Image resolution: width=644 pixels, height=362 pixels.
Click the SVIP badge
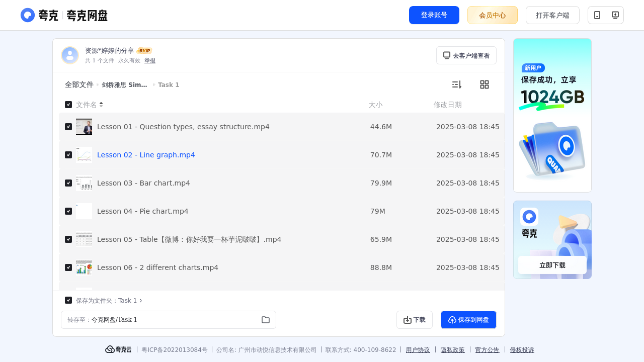pyautogui.click(x=144, y=51)
